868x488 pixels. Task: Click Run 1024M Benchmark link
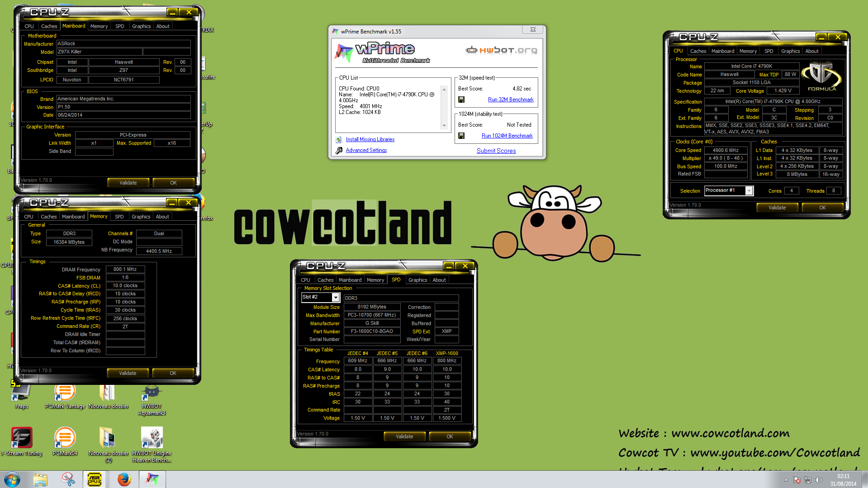coord(507,136)
